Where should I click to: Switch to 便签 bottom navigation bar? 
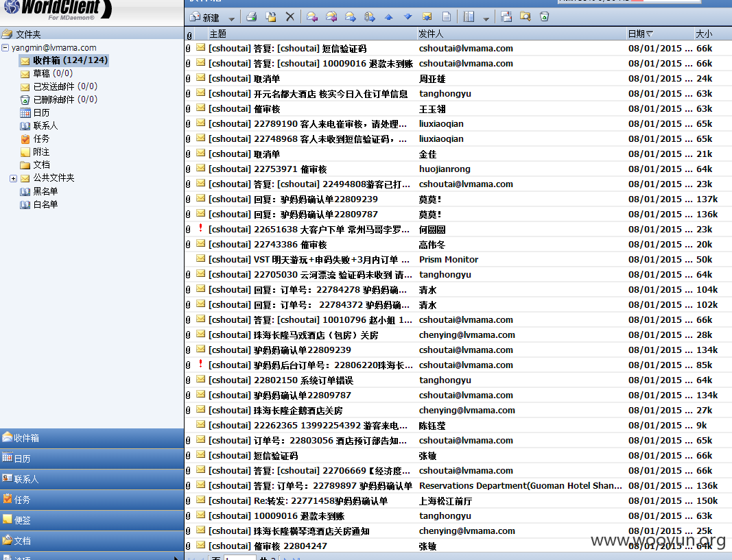tap(92, 520)
